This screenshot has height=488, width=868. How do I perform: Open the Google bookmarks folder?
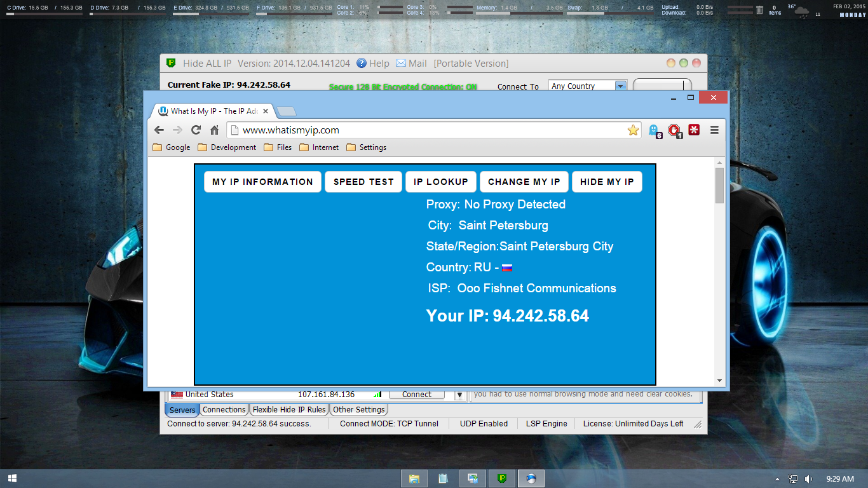[172, 147]
